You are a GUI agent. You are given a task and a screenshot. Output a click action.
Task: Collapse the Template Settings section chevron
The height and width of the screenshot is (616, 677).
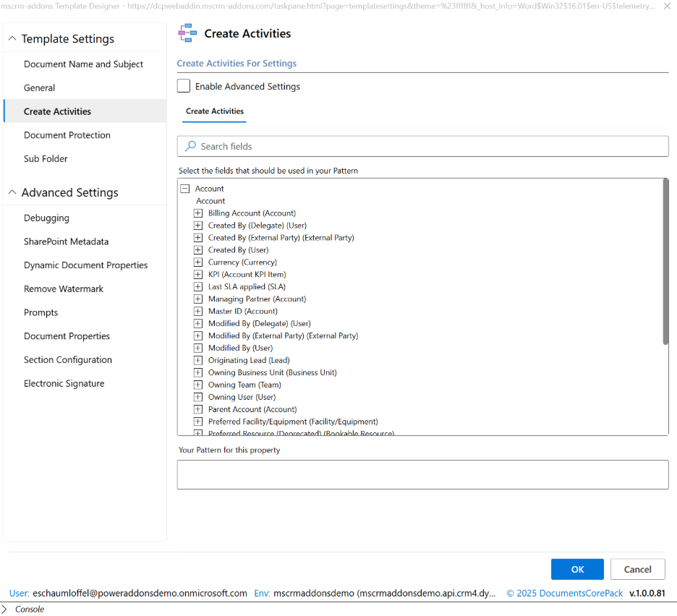[x=12, y=39]
